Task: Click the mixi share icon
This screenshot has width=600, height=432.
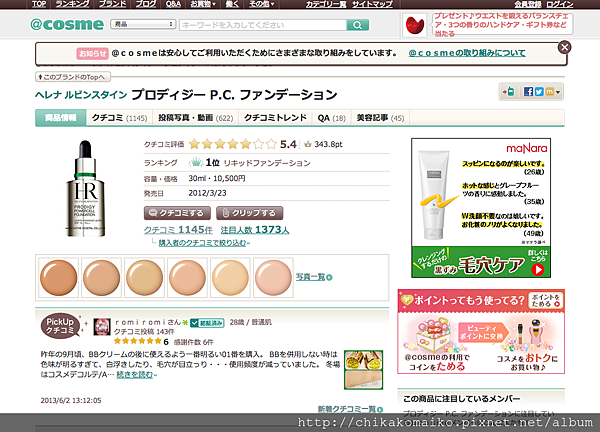Action: tap(549, 92)
